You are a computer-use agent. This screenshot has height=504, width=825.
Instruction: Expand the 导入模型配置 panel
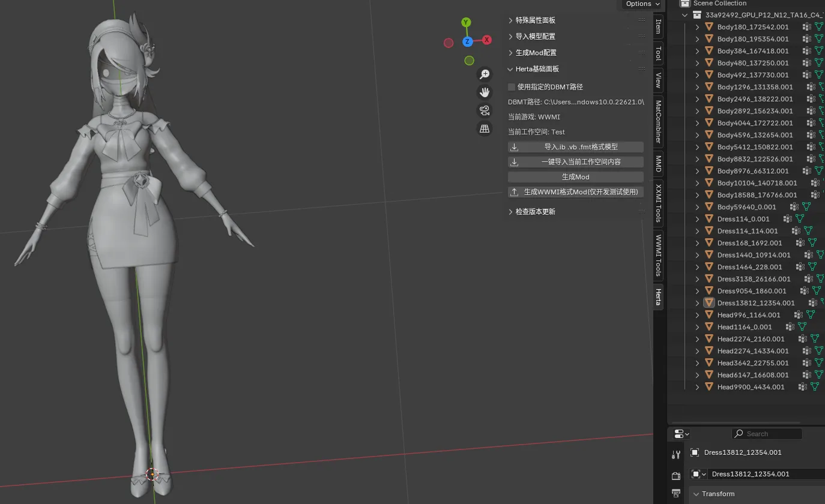pyautogui.click(x=511, y=37)
